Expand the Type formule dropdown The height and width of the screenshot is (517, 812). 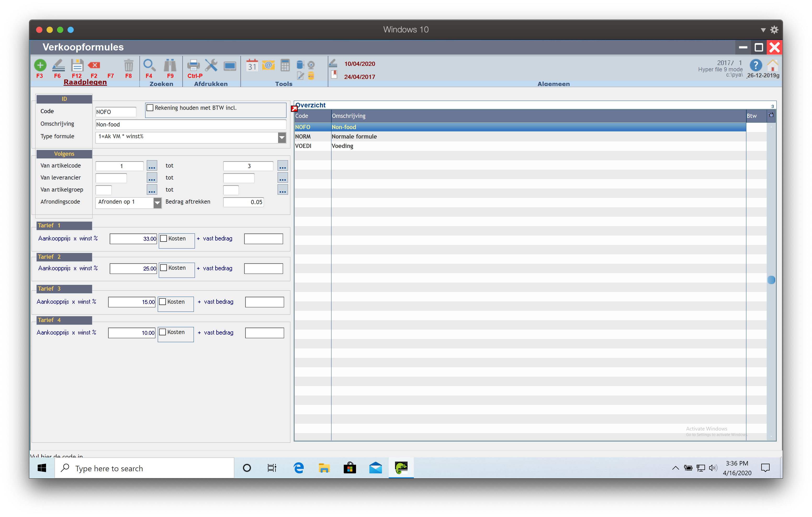(x=282, y=137)
